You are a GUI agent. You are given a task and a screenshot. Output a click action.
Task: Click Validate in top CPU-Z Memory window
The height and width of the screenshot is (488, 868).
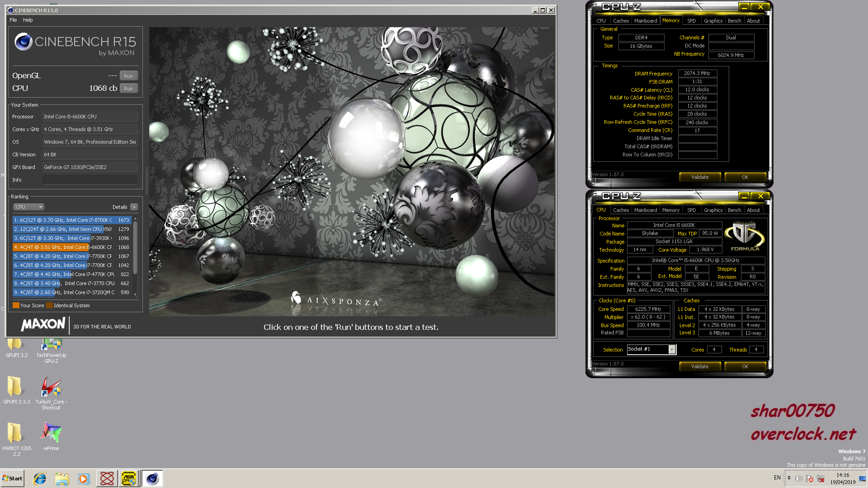pyautogui.click(x=700, y=177)
